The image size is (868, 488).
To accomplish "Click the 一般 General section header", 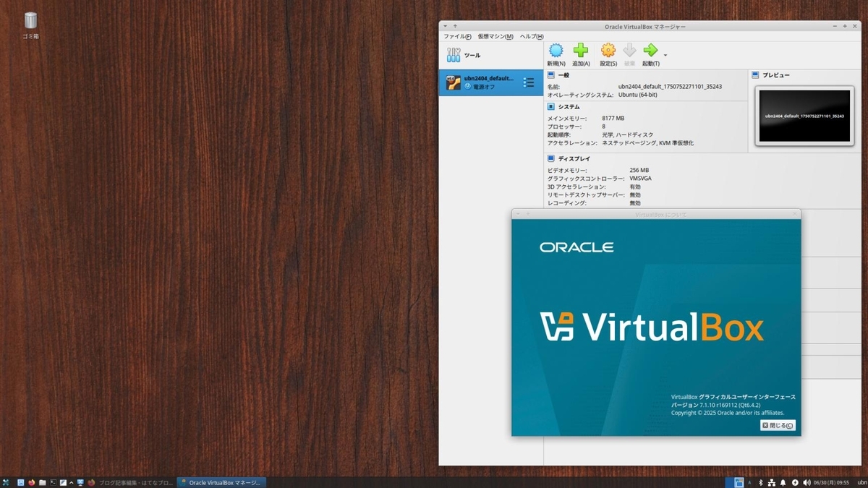I will tap(563, 75).
